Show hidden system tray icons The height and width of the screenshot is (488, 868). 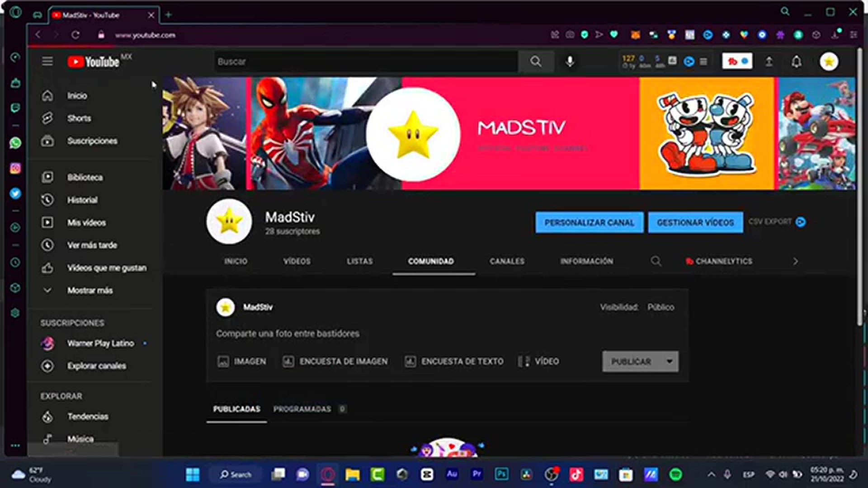point(711,474)
